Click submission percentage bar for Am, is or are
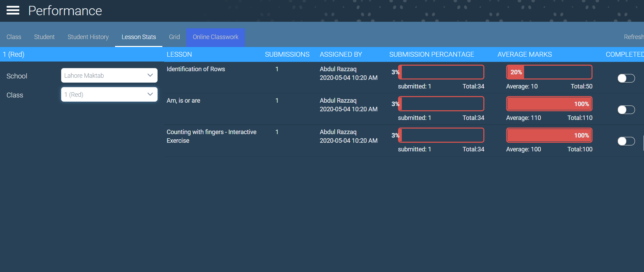Viewport: 644px width, 272px height. click(x=441, y=104)
